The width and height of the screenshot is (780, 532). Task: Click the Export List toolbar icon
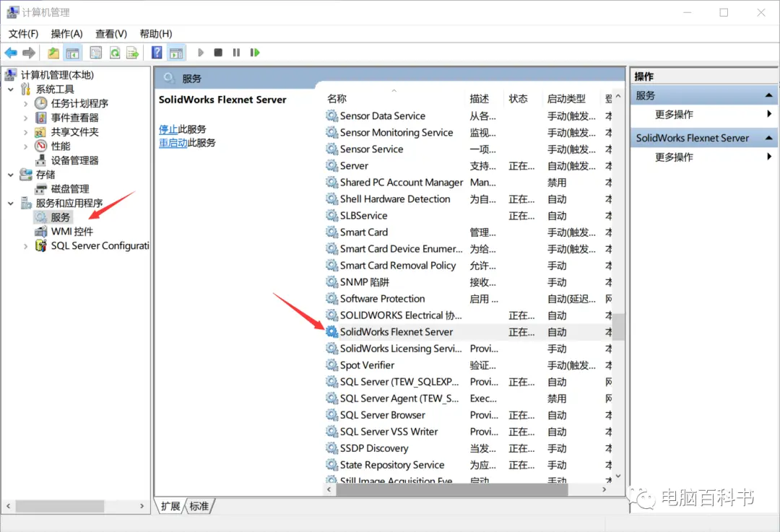point(132,53)
